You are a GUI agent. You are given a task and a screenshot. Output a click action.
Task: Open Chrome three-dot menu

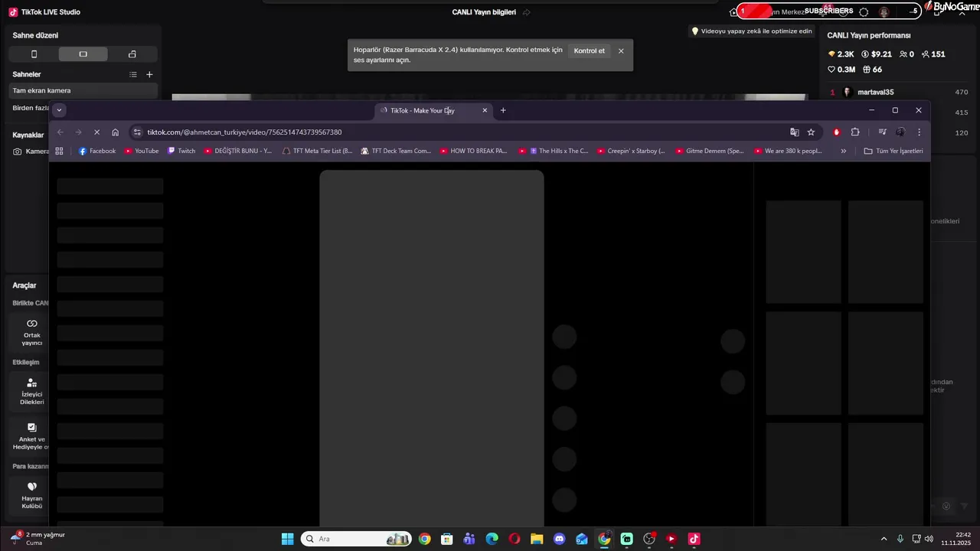(x=919, y=132)
